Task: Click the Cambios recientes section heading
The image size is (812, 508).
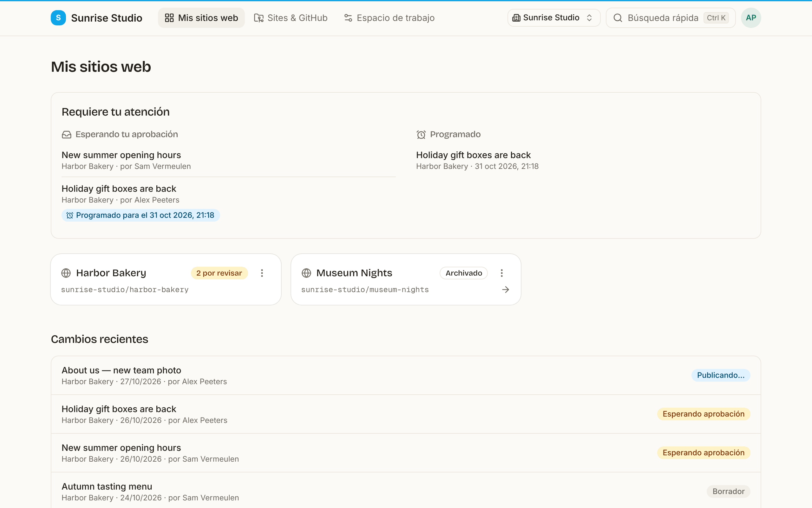Action: pos(100,339)
